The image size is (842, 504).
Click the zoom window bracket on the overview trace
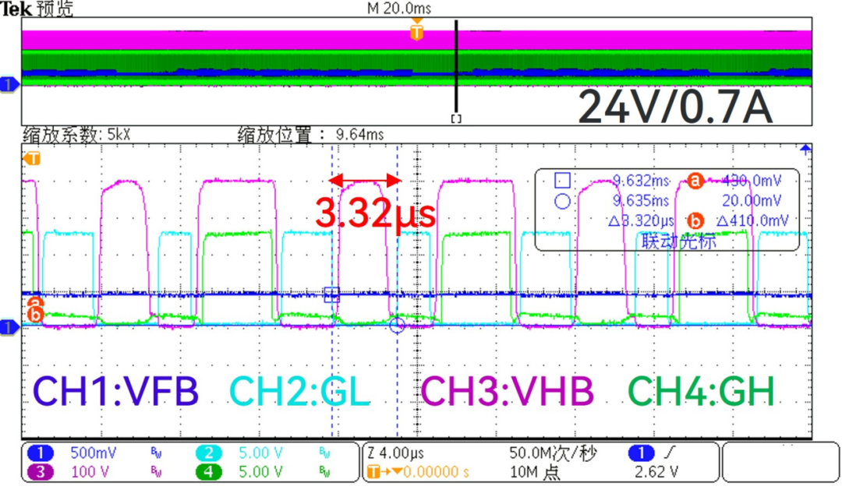pyautogui.click(x=456, y=118)
